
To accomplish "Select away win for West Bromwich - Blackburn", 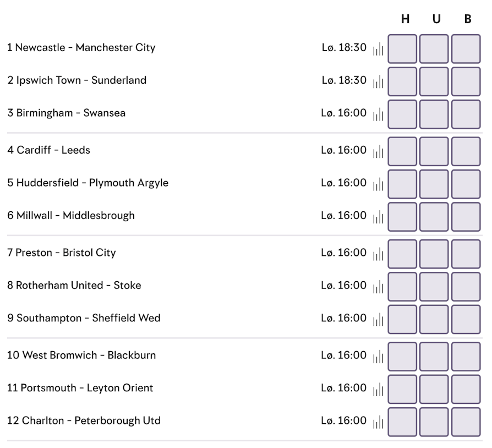I will tap(466, 357).
